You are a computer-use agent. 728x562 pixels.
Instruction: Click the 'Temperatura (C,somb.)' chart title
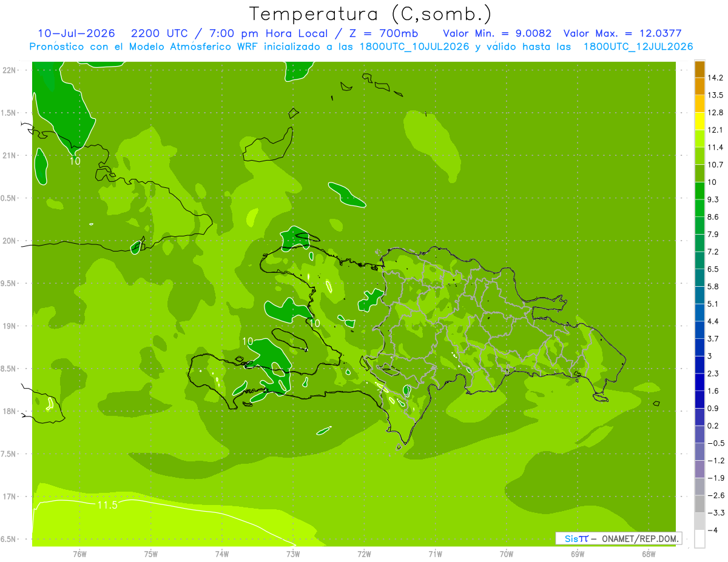point(370,14)
